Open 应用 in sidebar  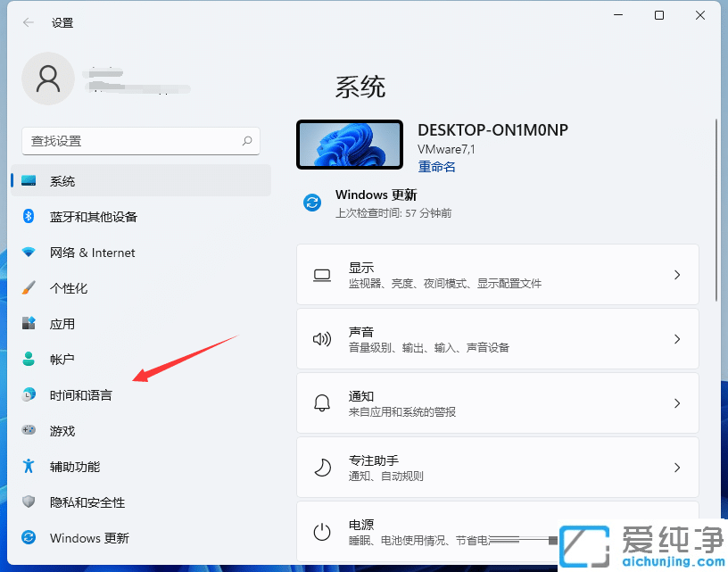[x=141, y=324]
